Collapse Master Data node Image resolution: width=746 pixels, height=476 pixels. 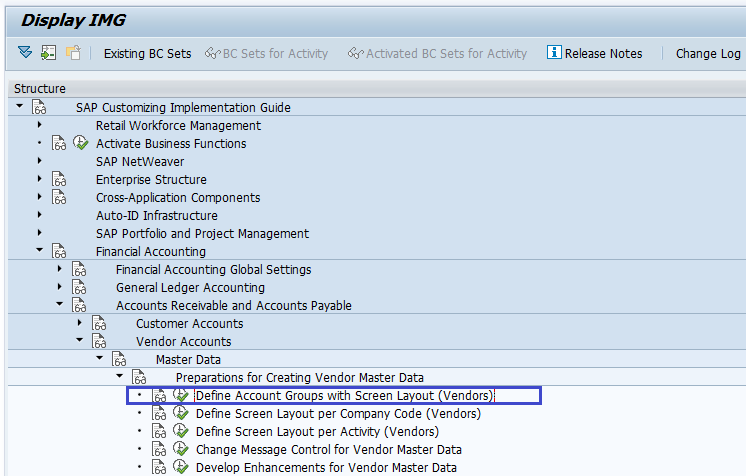tap(99, 358)
